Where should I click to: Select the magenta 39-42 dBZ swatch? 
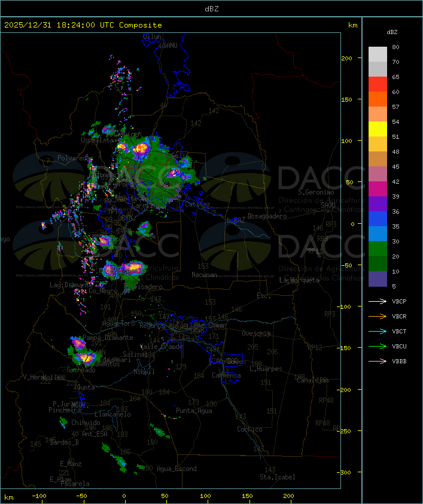click(378, 189)
